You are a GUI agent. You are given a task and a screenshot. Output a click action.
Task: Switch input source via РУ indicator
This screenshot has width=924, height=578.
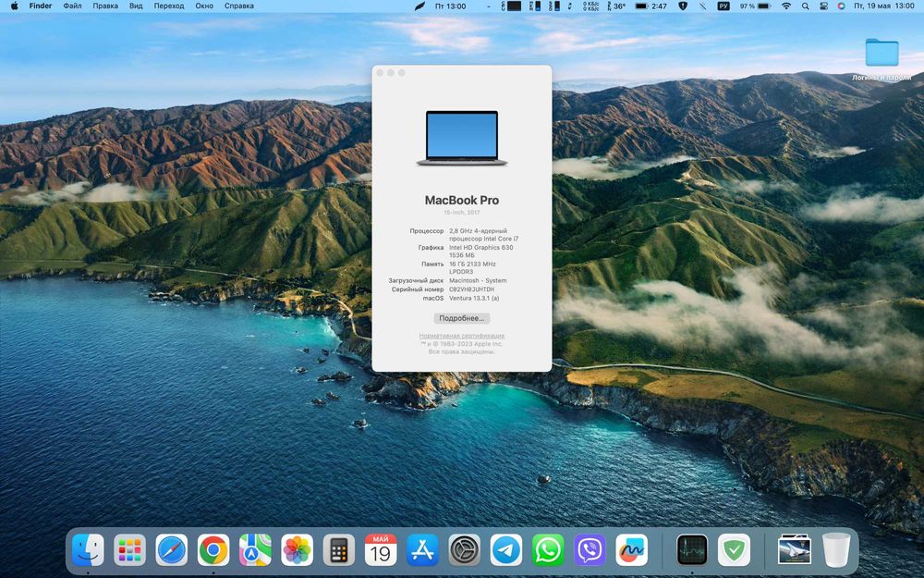tap(723, 6)
